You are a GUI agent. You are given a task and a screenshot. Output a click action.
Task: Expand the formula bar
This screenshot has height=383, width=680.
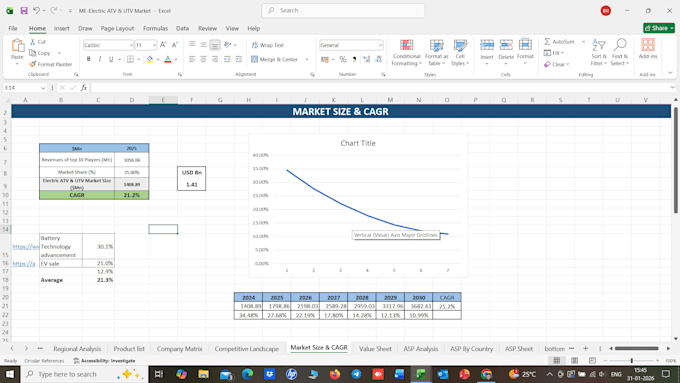[672, 88]
